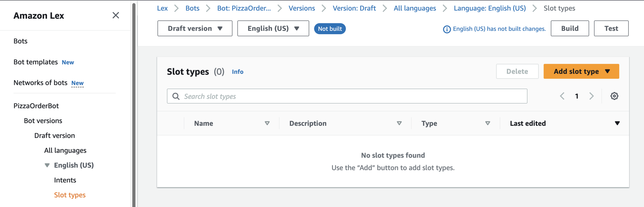Open Intents in the sidebar
The width and height of the screenshot is (644, 207).
pyautogui.click(x=65, y=180)
